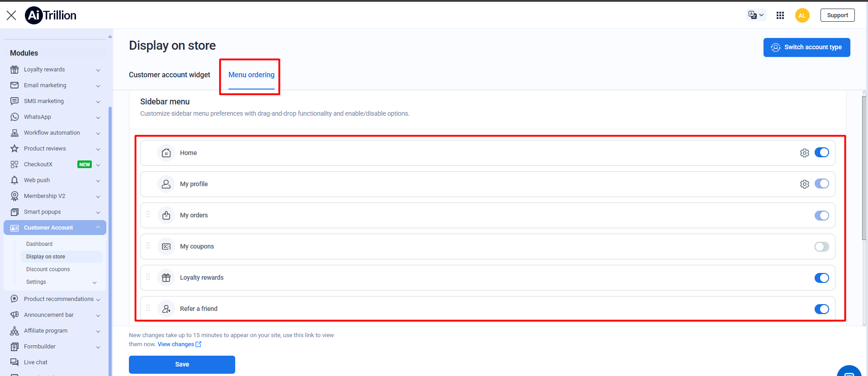This screenshot has height=376, width=868.
Task: Click the Web push bell icon
Action: pyautogui.click(x=14, y=180)
